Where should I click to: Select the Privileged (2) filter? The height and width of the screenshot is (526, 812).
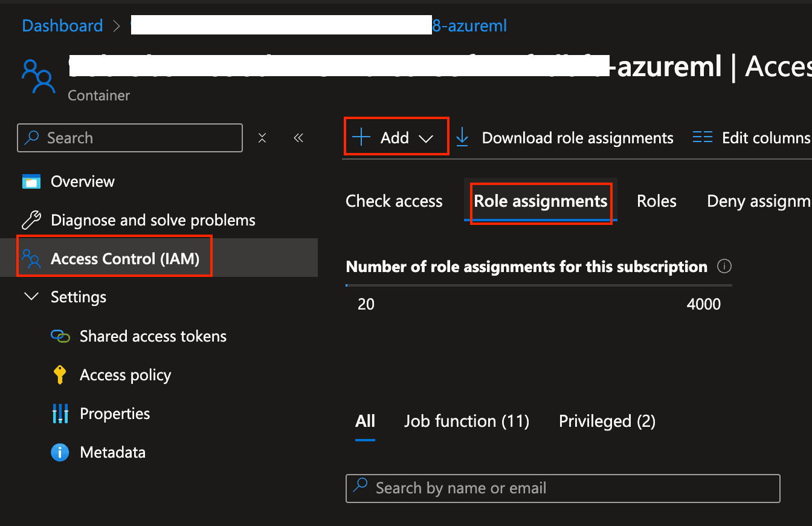click(606, 421)
